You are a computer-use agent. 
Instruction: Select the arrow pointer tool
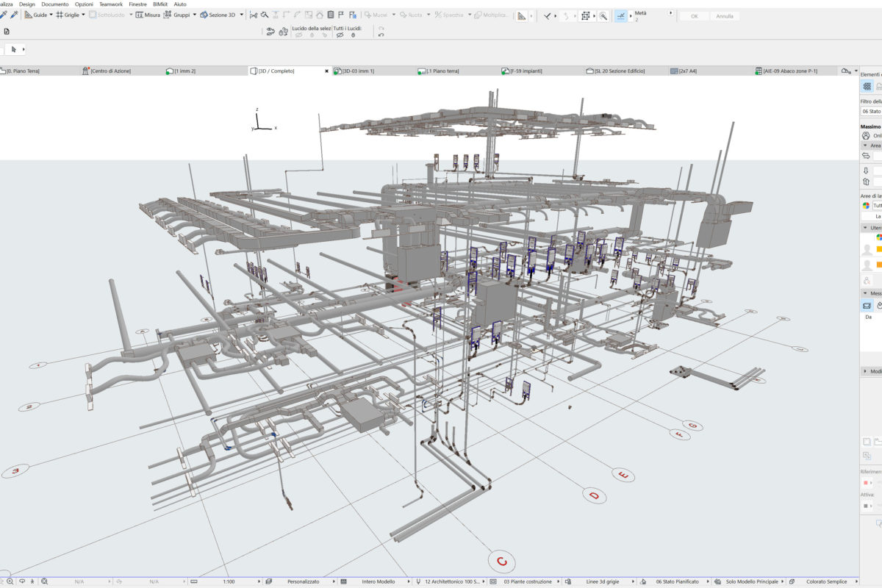pos(14,49)
